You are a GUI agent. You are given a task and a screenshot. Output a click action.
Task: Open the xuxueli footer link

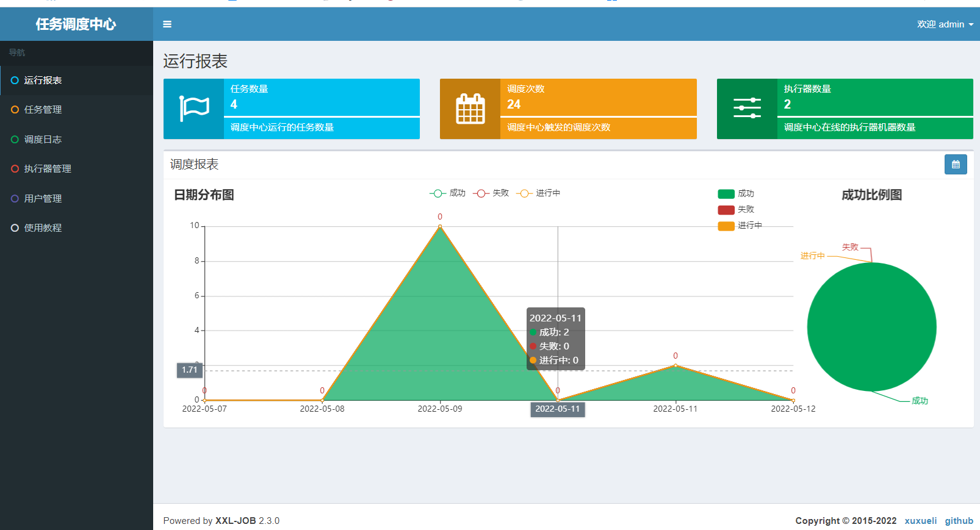(920, 521)
